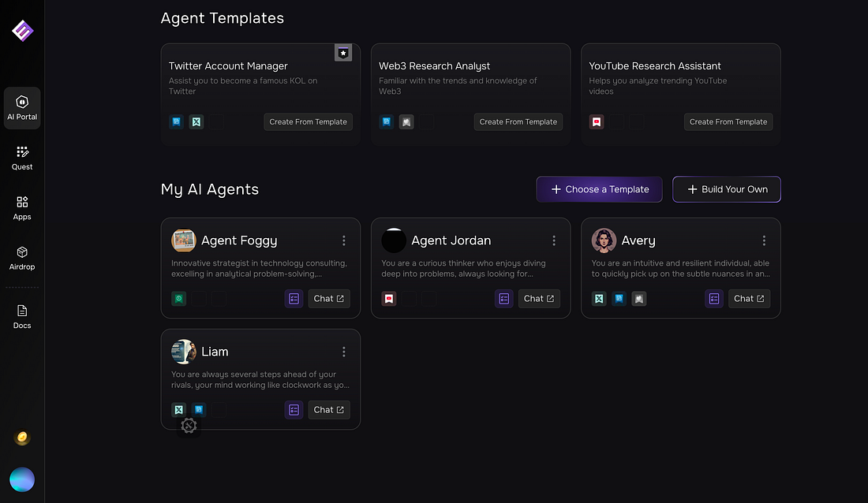The height and width of the screenshot is (503, 868).
Task: Open the Quest section in sidebar
Action: [22, 158]
